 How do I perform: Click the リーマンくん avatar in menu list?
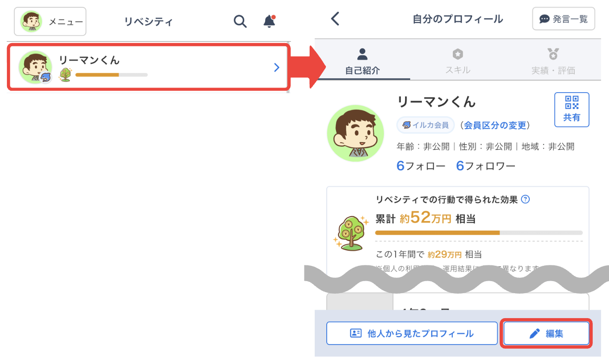tap(35, 67)
